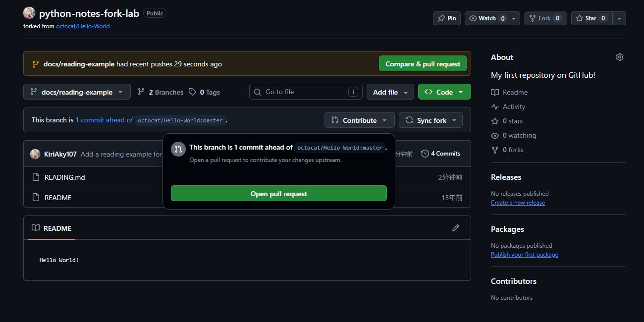The image size is (644, 322).
Task: Click Create a new release link
Action: coord(518,203)
